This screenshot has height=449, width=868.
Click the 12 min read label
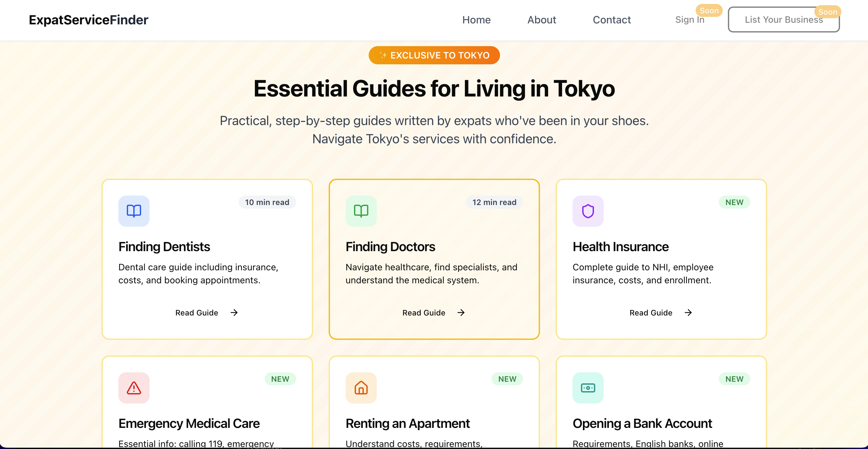click(x=494, y=202)
